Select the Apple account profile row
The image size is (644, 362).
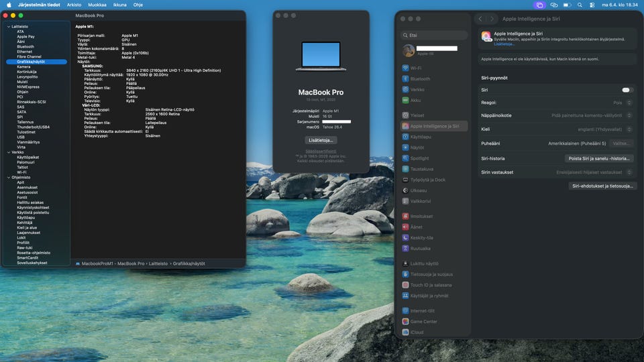[x=434, y=50]
